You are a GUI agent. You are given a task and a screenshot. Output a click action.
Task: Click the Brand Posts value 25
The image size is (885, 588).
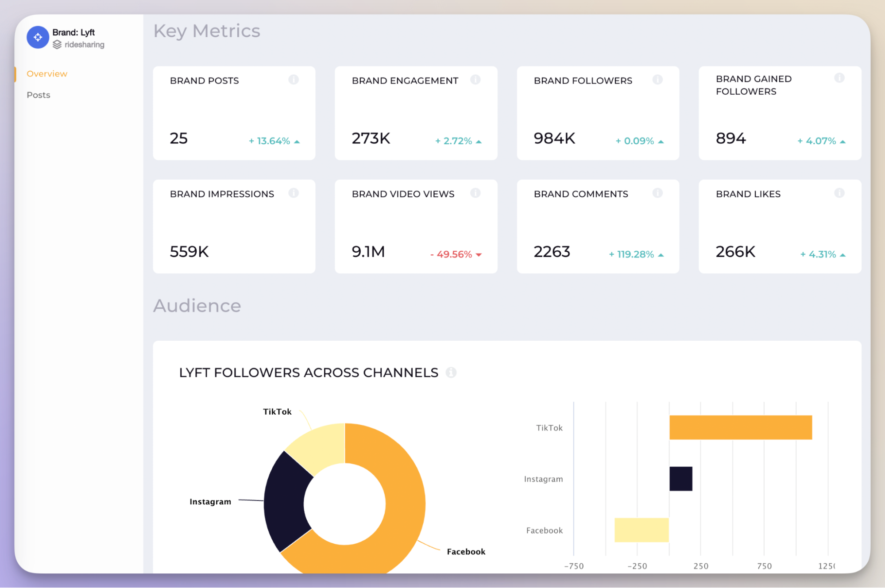(179, 138)
